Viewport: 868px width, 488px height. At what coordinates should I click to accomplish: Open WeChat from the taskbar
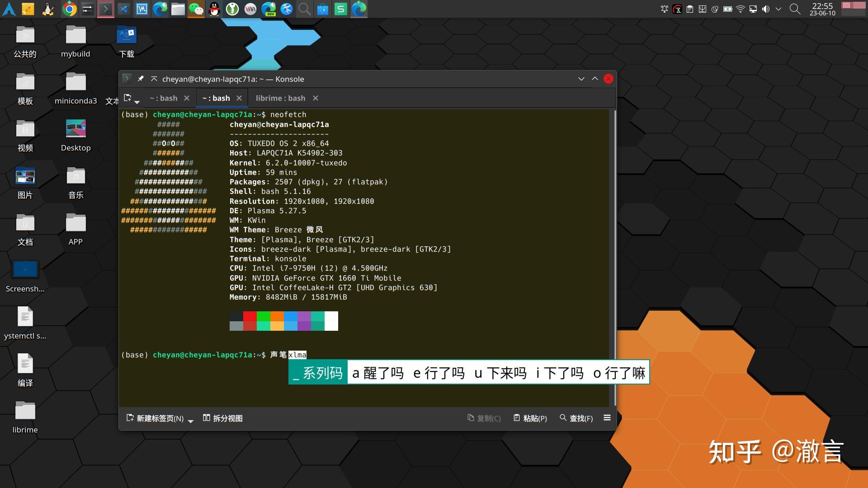point(195,9)
